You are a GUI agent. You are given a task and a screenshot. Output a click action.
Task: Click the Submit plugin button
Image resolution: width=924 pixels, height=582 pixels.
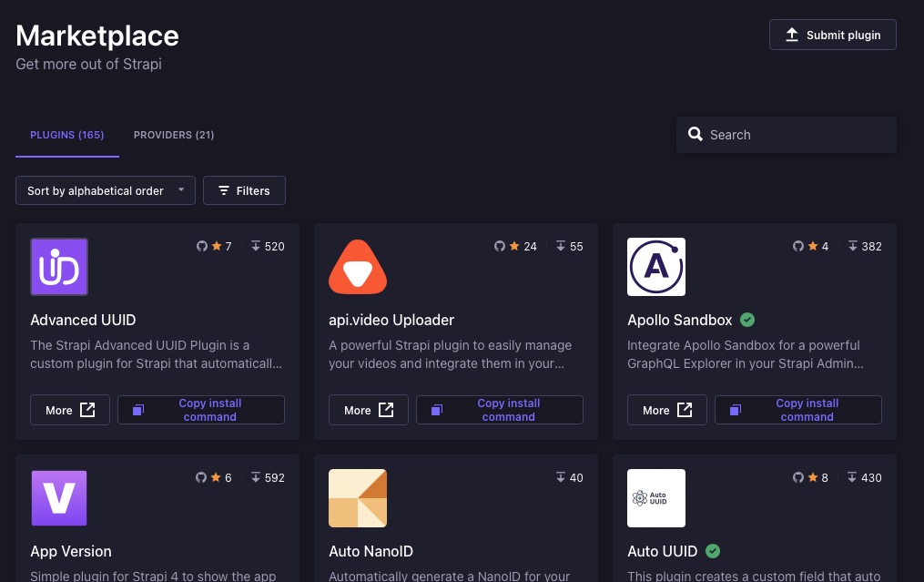click(x=832, y=35)
